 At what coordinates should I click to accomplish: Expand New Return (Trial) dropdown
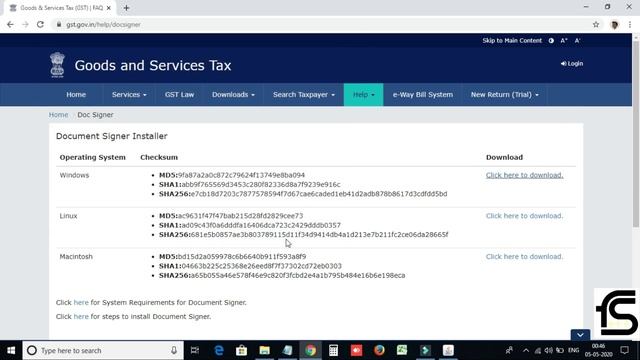coord(504,95)
